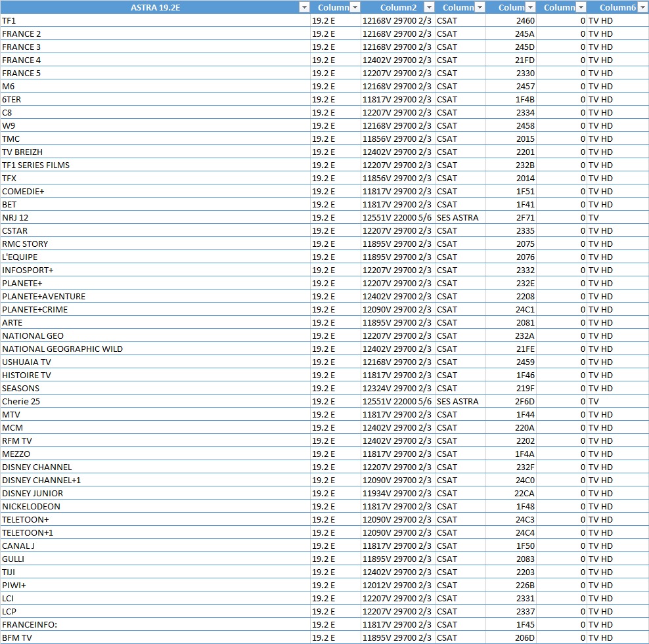Open filter dropdown for the 19.2 E position column
The width and height of the screenshot is (649, 644).
pyautogui.click(x=355, y=7)
